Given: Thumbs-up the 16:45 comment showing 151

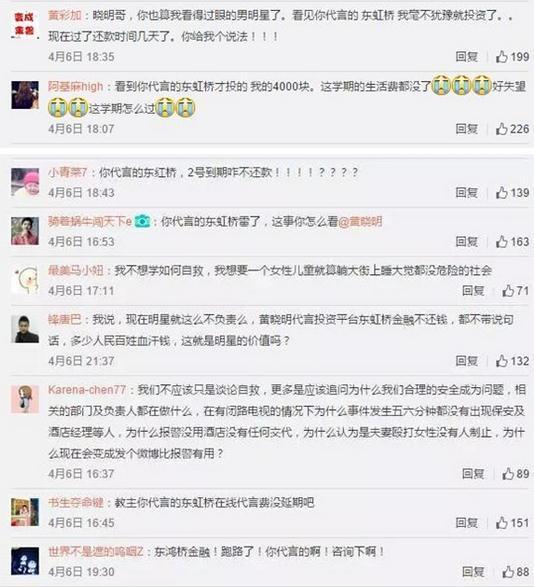Looking at the screenshot, I should coord(502,523).
